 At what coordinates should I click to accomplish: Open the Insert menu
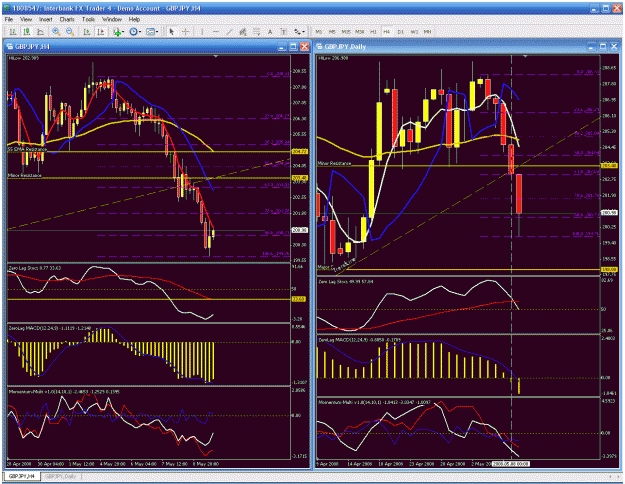(x=45, y=19)
